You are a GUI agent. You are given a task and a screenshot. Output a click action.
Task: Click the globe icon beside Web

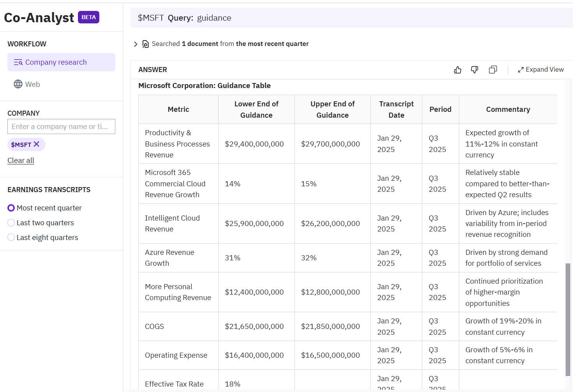click(18, 84)
